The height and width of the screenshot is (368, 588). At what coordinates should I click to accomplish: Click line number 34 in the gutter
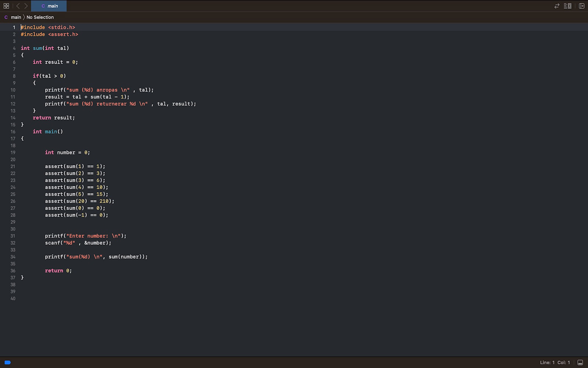[13, 257]
